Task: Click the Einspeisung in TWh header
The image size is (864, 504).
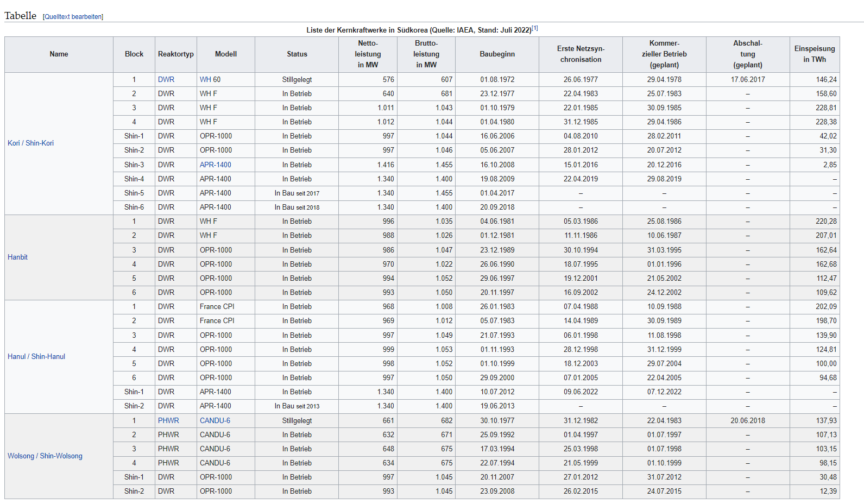Action: [815, 54]
